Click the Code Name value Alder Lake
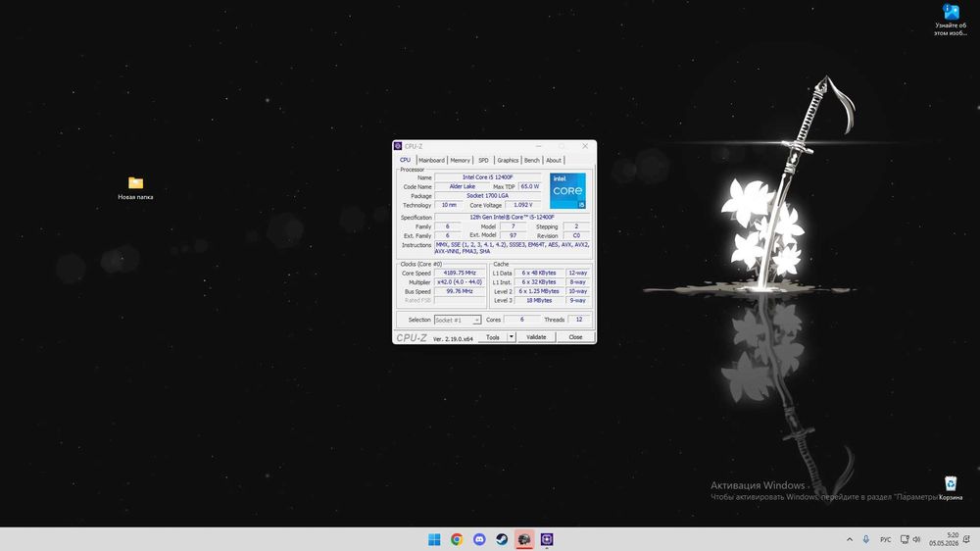This screenshot has width=980, height=551. (462, 186)
